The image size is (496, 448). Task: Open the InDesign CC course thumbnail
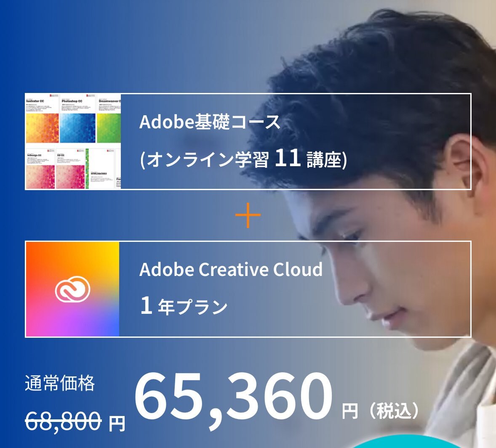[40, 168]
